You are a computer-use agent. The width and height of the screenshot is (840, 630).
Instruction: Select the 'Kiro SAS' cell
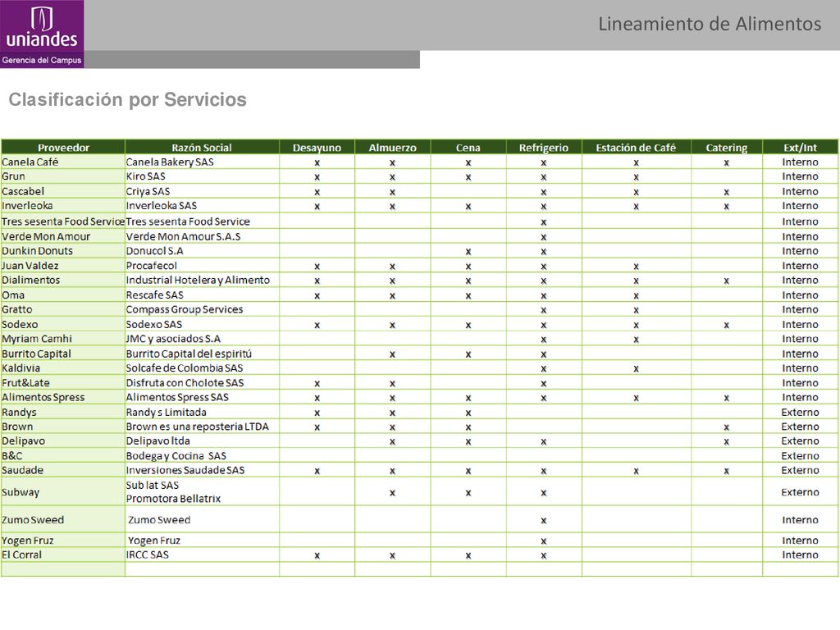(202, 176)
